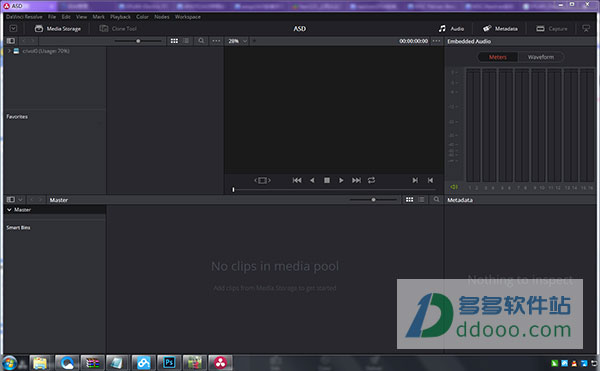Switch media storage to list view
Image resolution: width=600 pixels, height=371 pixels.
click(x=186, y=41)
